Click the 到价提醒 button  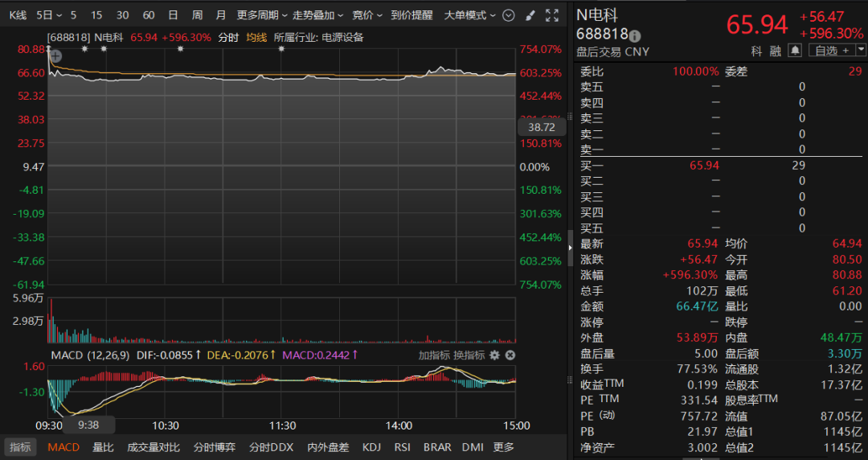(411, 15)
